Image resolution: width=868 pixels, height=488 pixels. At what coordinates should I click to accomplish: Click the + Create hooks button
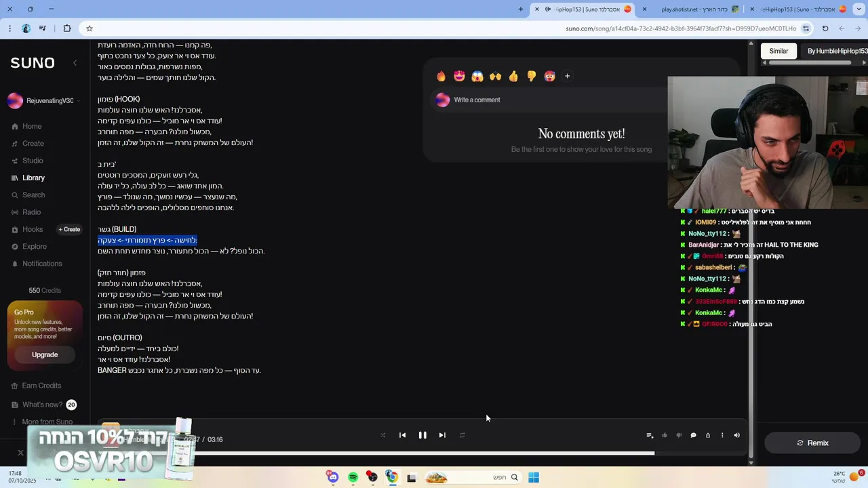[x=69, y=229]
